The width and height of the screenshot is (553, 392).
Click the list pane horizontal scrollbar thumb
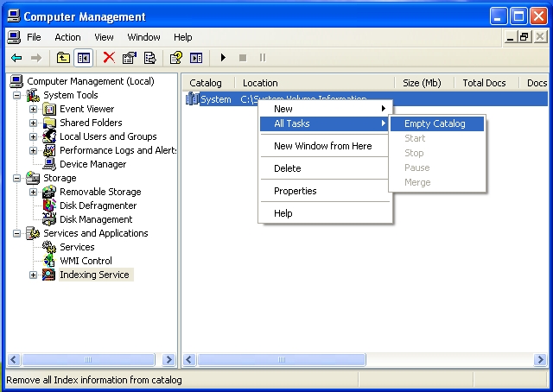[282, 359]
